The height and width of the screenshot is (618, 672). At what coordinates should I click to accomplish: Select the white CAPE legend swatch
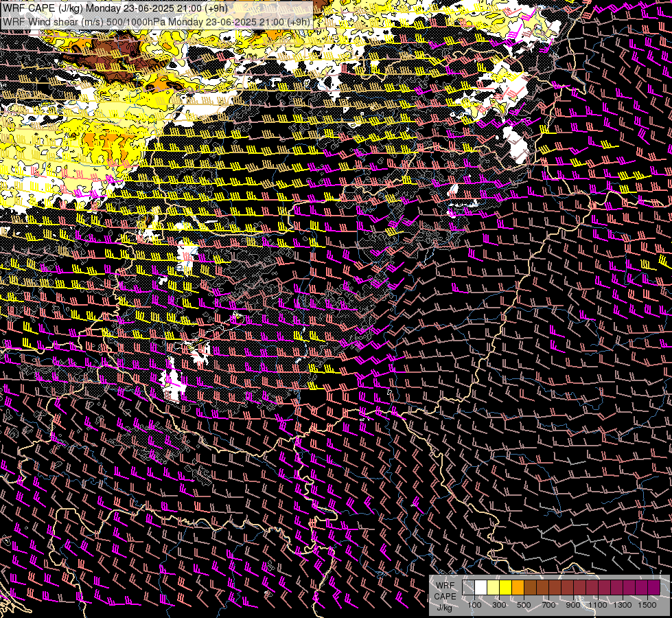[x=481, y=587]
